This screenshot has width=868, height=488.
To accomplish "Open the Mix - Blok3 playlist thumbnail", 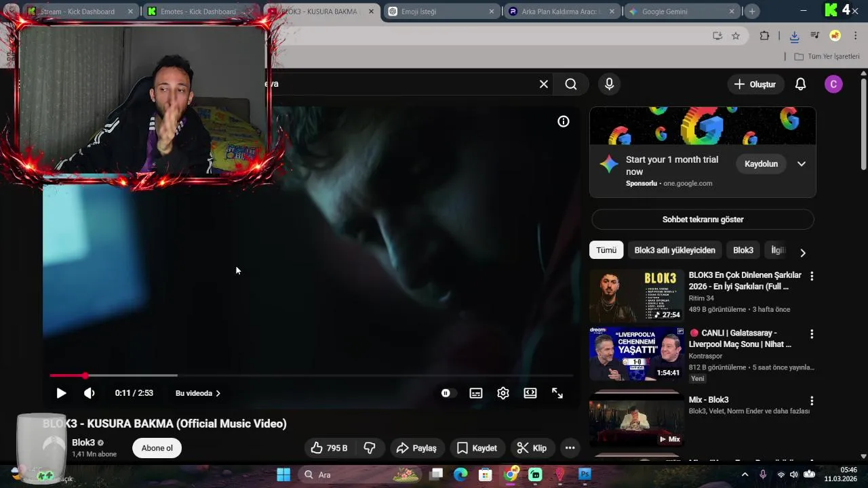I will click(x=637, y=420).
